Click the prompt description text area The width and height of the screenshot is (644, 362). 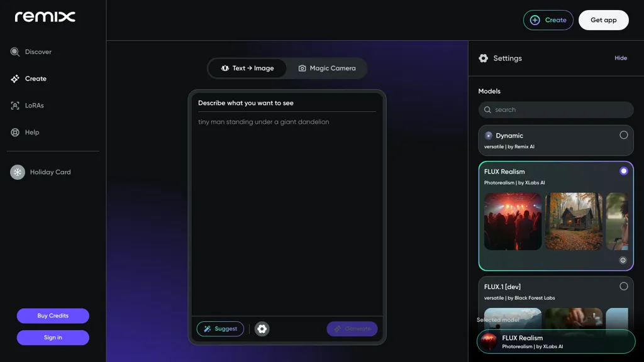(x=287, y=207)
